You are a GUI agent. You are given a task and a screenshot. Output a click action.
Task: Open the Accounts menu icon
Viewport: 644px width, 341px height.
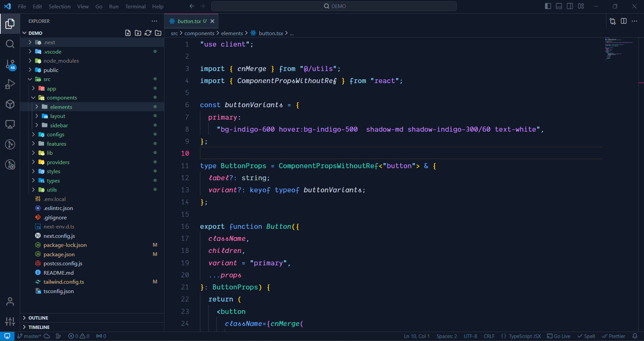[10, 302]
